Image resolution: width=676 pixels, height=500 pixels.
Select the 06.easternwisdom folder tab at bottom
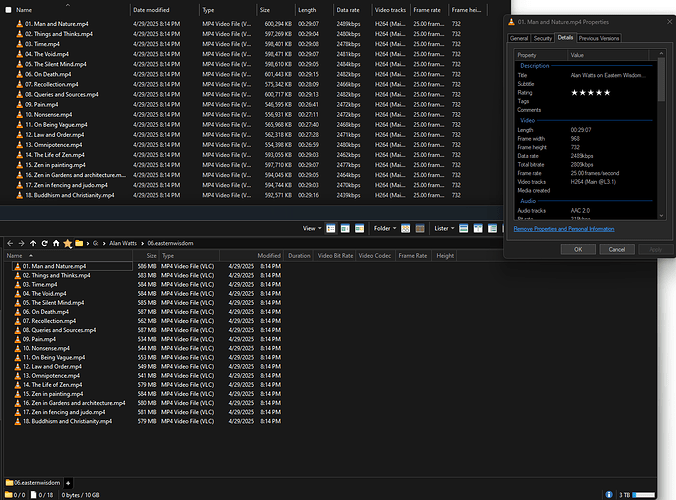pos(33,483)
